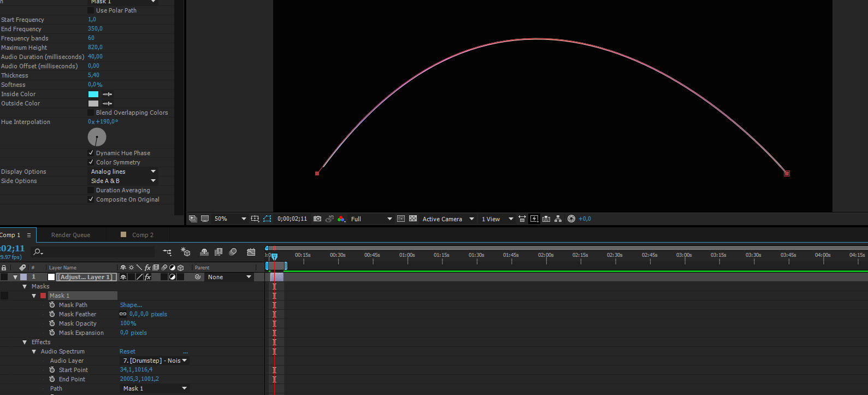Enable the Use Polar Path checkbox
This screenshot has height=395, width=868.
pos(91,10)
